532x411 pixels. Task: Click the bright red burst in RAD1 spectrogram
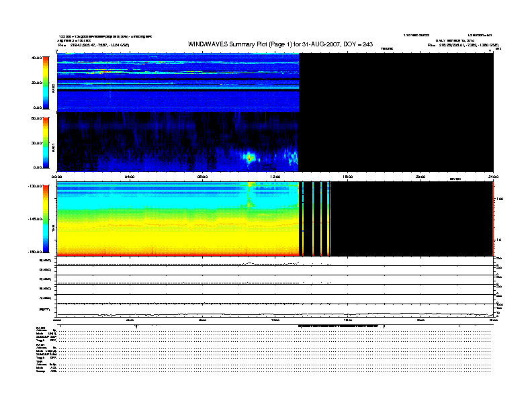click(250, 158)
